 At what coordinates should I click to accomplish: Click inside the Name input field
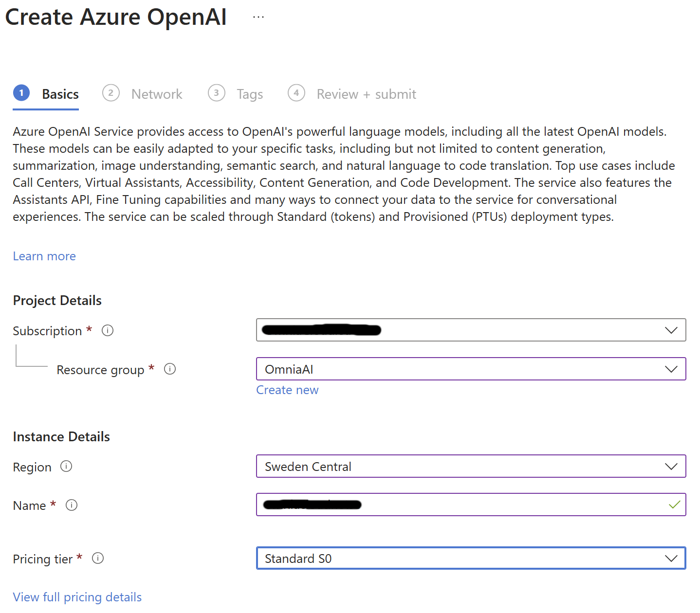471,505
